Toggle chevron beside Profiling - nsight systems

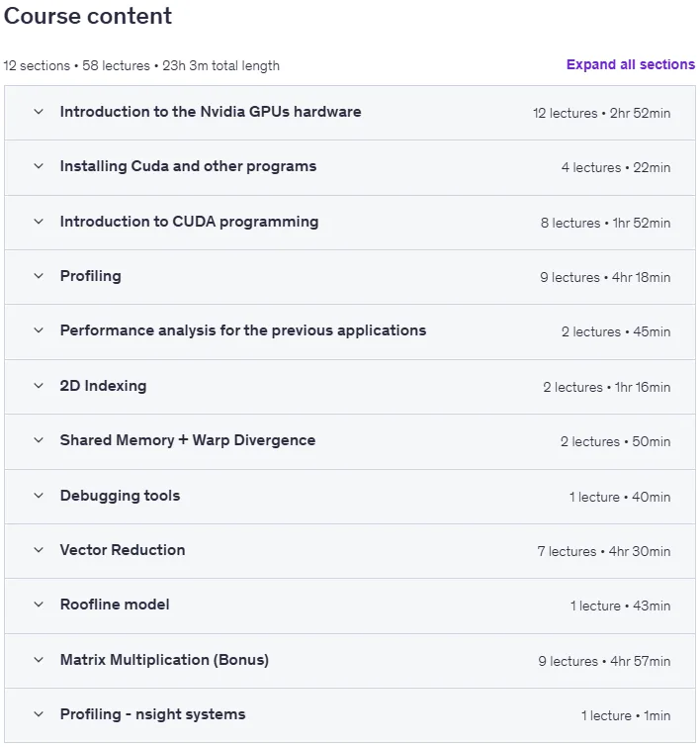point(39,714)
